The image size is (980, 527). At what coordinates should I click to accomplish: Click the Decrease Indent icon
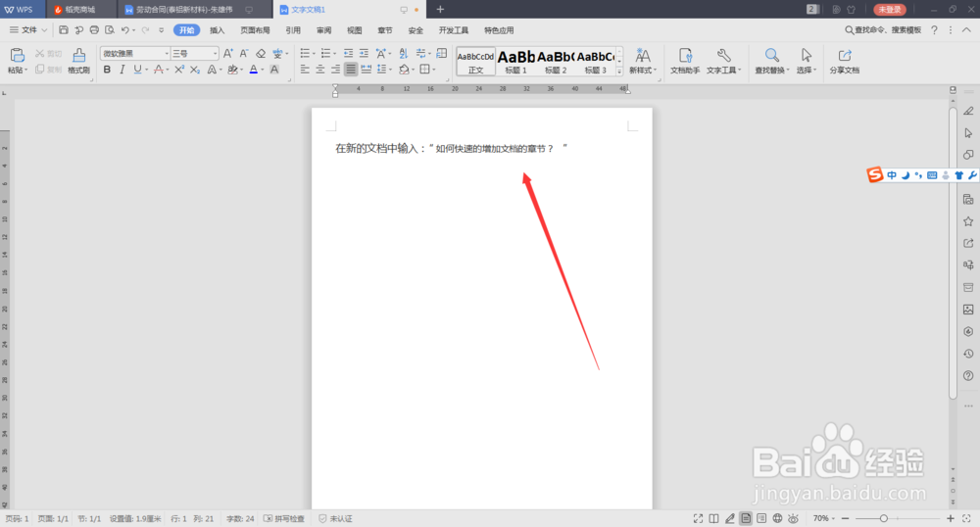[348, 53]
